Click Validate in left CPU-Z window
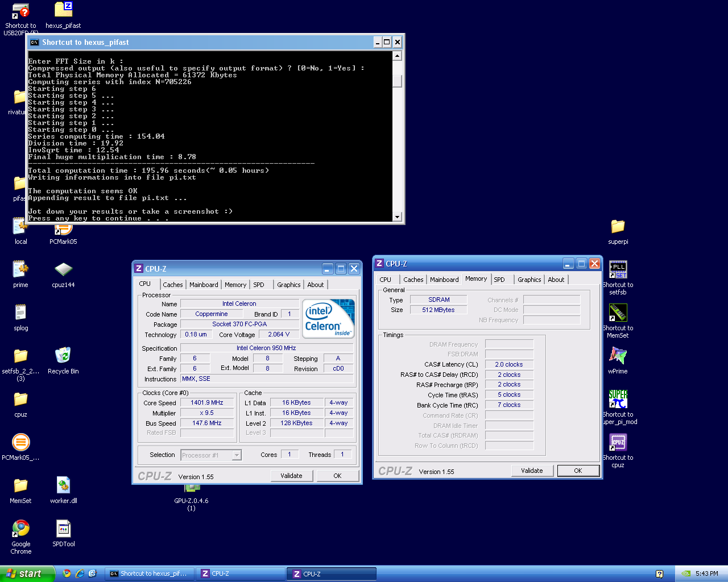The height and width of the screenshot is (582, 728). pyautogui.click(x=291, y=476)
